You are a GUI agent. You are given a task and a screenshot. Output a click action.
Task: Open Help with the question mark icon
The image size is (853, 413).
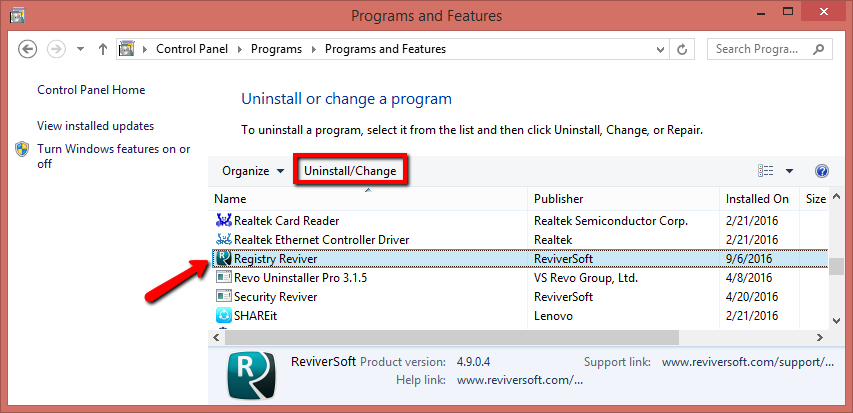pos(821,171)
